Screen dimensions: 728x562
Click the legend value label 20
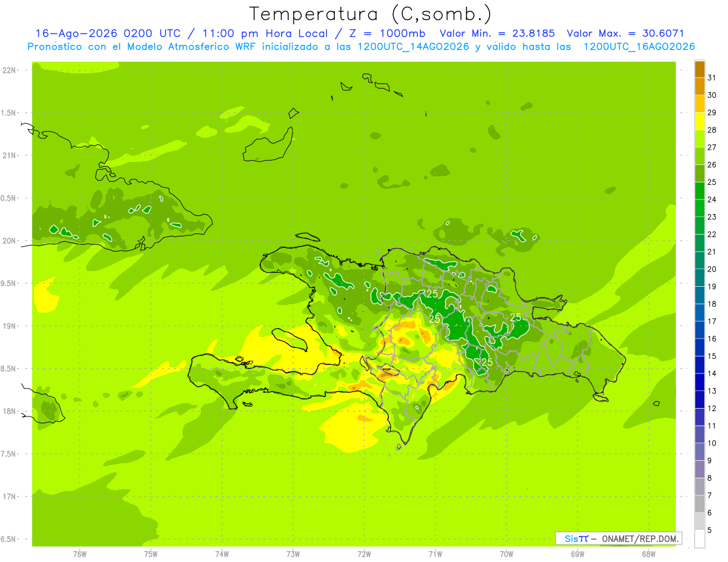point(713,269)
